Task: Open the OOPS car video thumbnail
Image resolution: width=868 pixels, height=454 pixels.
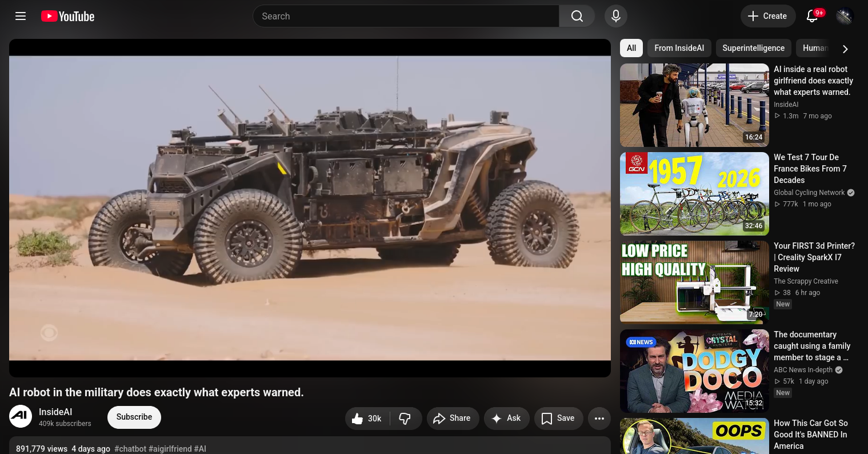Action: (x=694, y=436)
